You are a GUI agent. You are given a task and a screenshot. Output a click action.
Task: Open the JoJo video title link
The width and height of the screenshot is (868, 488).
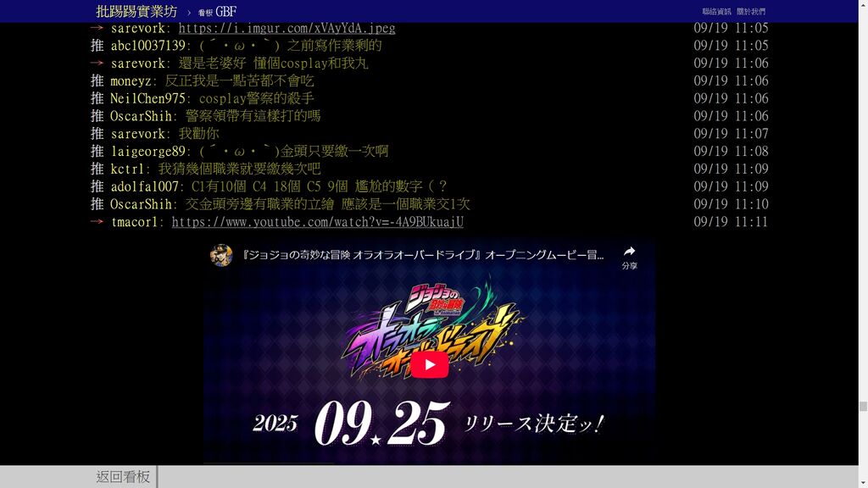[x=424, y=255]
